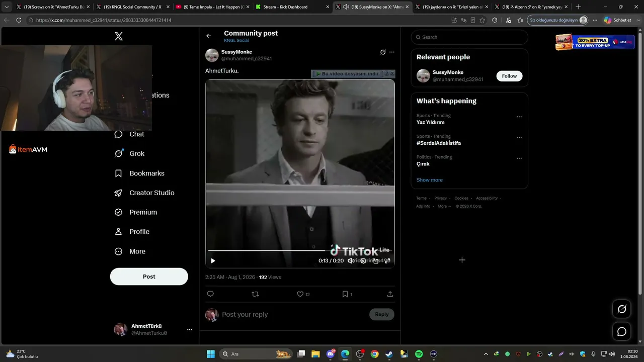
Task: Open Bookmarks in the sidebar
Action: point(139,173)
